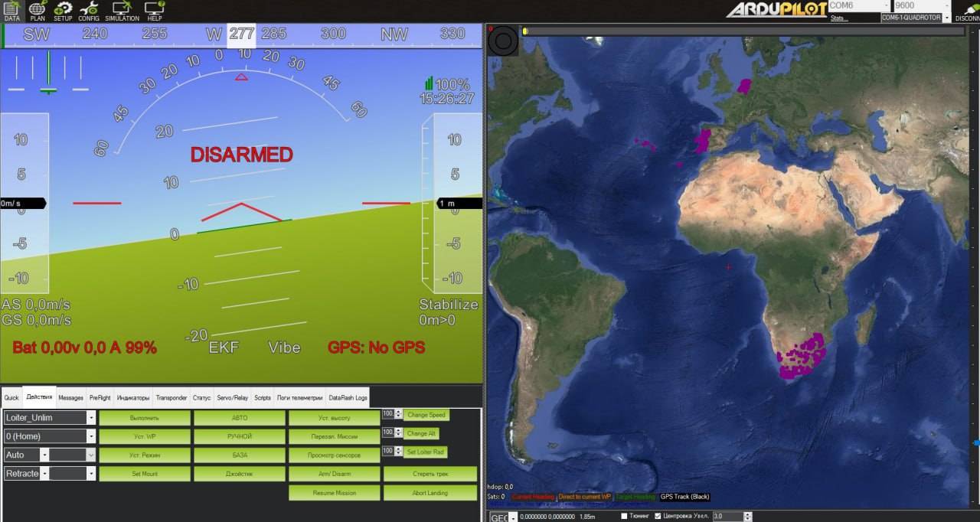Screen dimensions: 980x522
Task: Switch to the Индикаторы tab
Action: click(x=133, y=398)
